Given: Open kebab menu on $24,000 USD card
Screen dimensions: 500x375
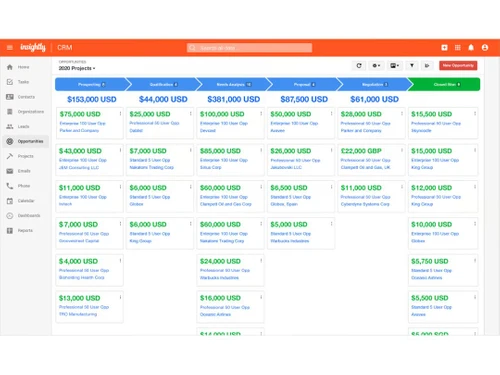Looking at the screenshot, I should pyautogui.click(x=261, y=261).
